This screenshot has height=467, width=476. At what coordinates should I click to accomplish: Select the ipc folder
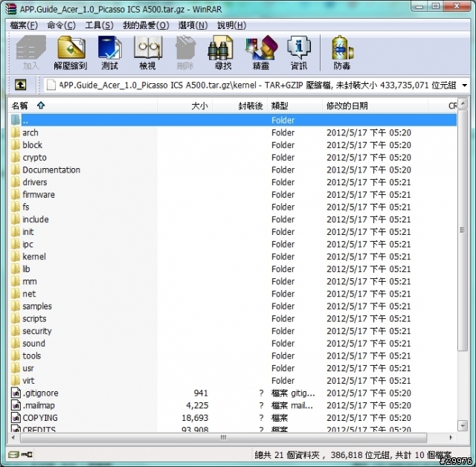tap(28, 244)
